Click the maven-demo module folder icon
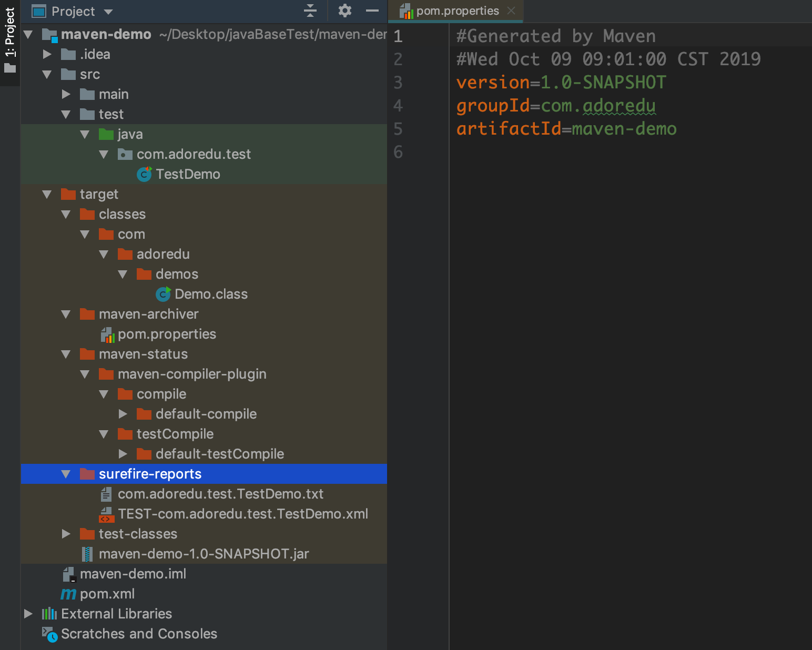The width and height of the screenshot is (812, 650). point(49,35)
